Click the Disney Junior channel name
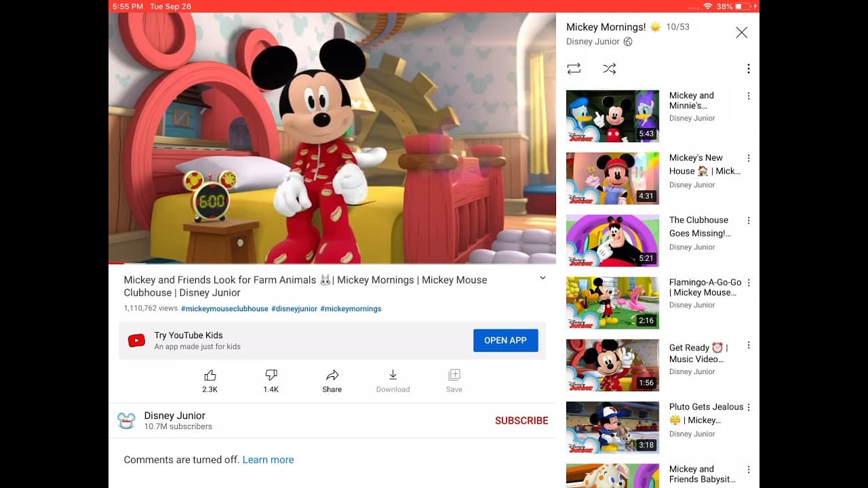The width and height of the screenshot is (868, 488). pyautogui.click(x=174, y=415)
